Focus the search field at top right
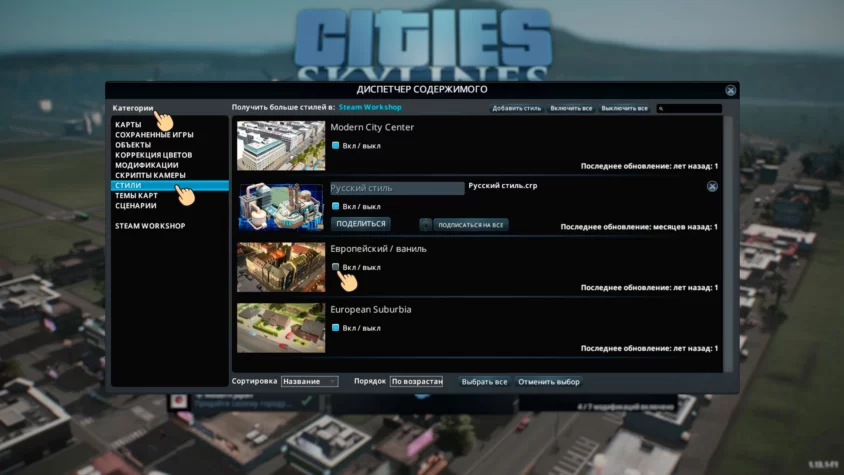The image size is (844, 475). 689,108
